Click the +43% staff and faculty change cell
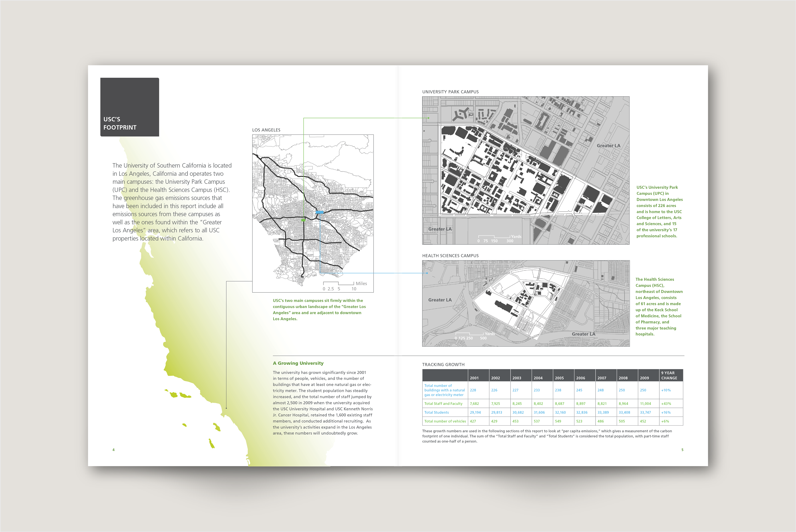 click(x=666, y=404)
